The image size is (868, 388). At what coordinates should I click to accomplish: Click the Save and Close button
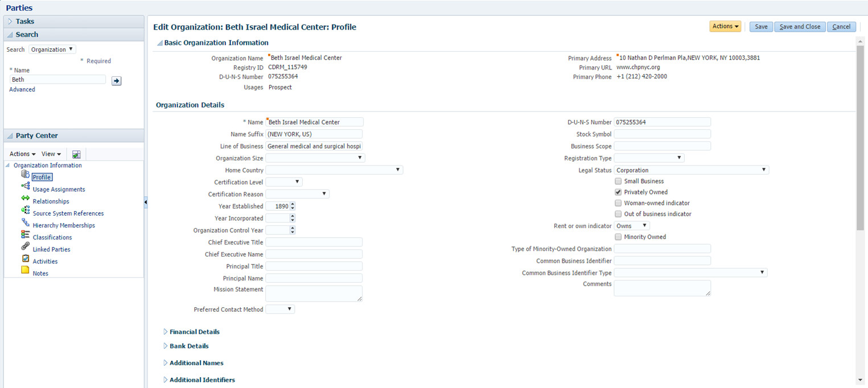pos(800,26)
